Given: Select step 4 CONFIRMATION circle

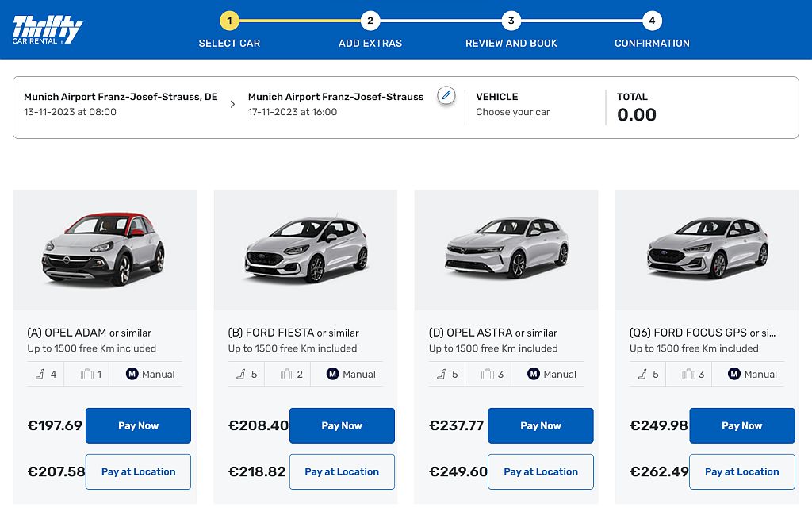Looking at the screenshot, I should point(652,21).
